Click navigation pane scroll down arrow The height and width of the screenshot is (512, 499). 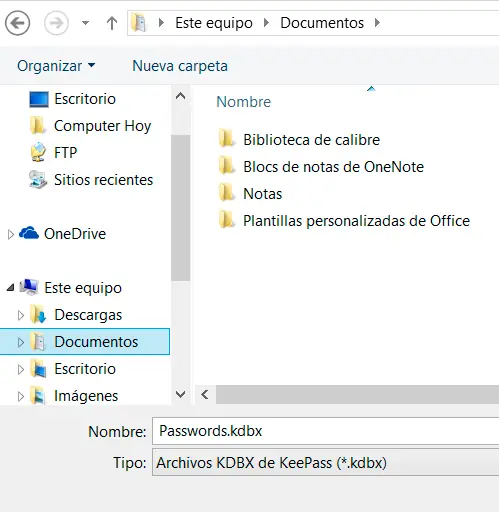(180, 394)
